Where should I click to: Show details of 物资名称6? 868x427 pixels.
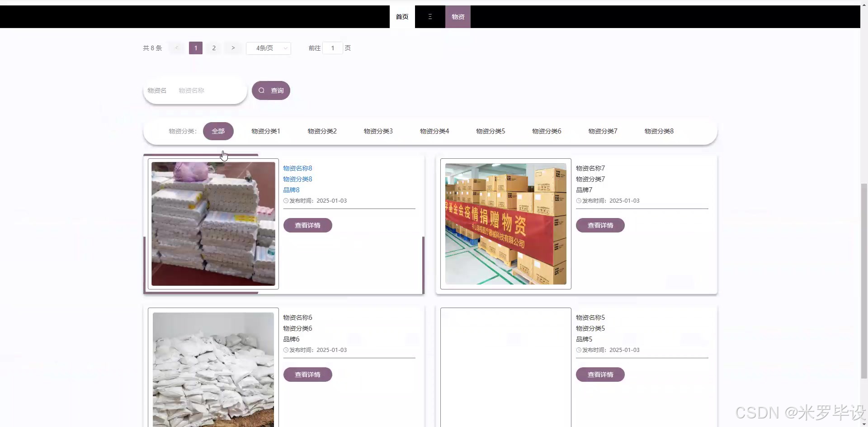pyautogui.click(x=308, y=375)
